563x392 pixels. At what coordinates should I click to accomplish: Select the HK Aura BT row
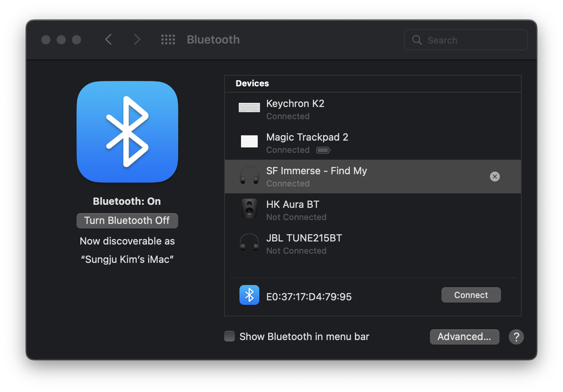[x=373, y=210]
